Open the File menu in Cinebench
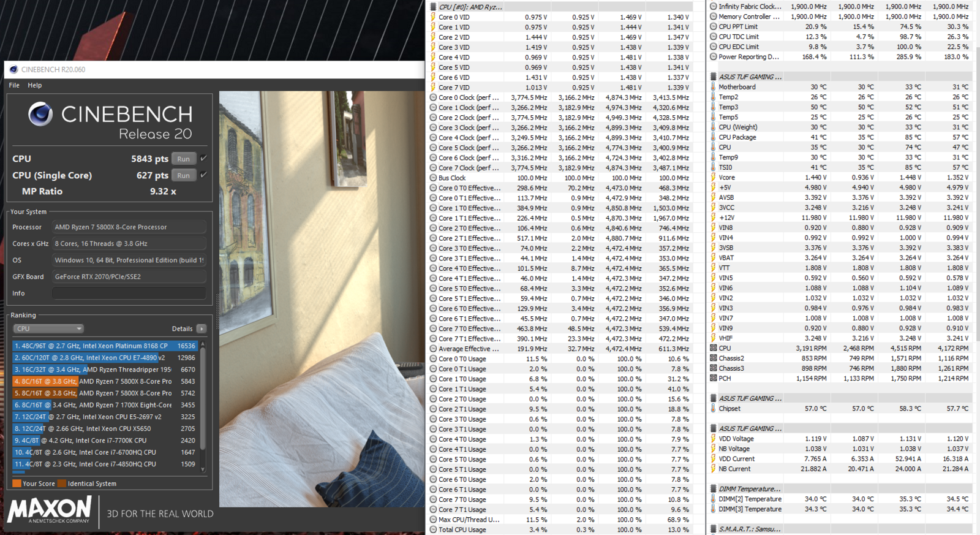 pyautogui.click(x=14, y=85)
